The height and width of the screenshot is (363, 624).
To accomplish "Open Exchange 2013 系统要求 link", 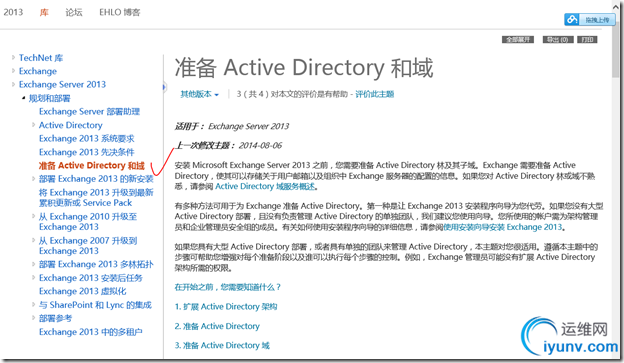I will (x=87, y=139).
